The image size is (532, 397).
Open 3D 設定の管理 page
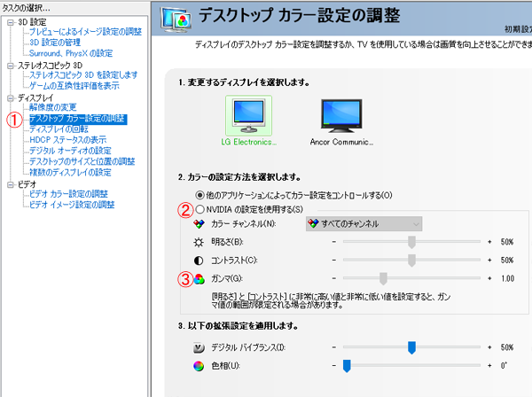click(x=55, y=43)
